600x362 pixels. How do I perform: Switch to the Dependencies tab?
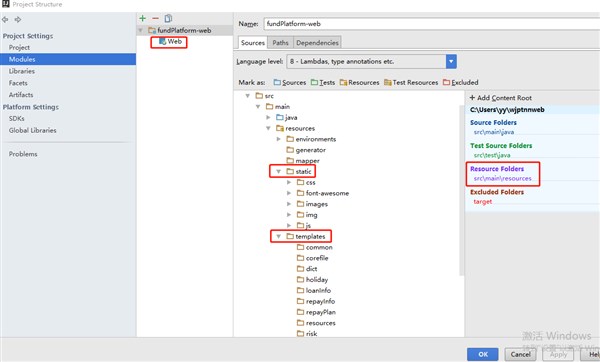(x=317, y=42)
